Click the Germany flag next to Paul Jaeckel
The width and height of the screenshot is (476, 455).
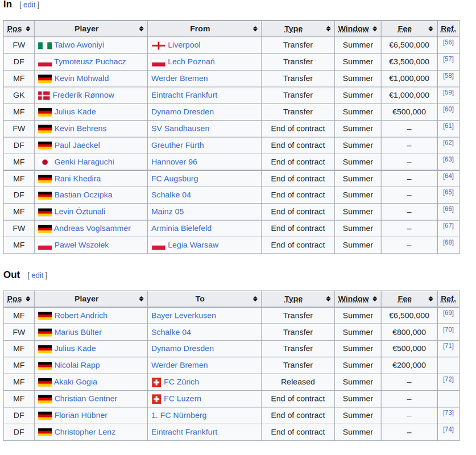(x=45, y=146)
